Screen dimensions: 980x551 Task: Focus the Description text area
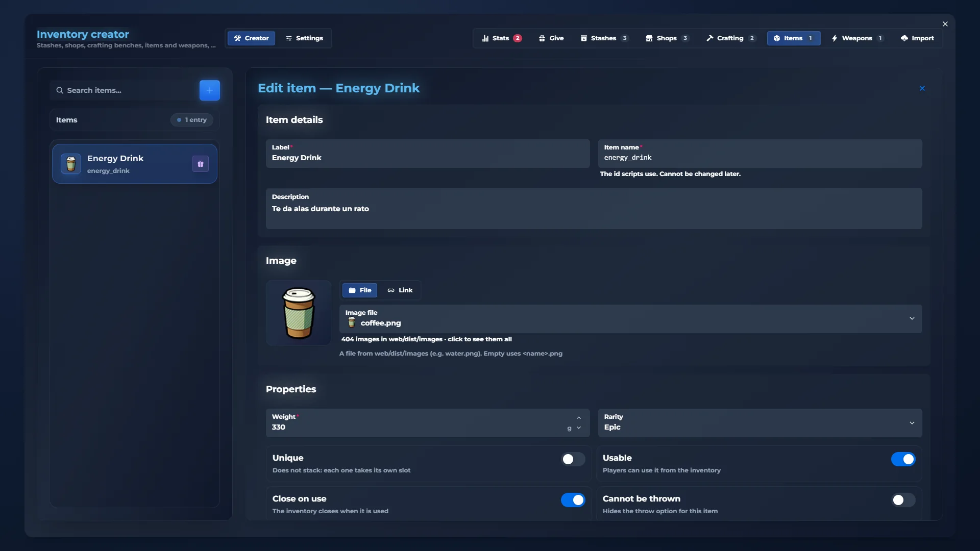594,209
